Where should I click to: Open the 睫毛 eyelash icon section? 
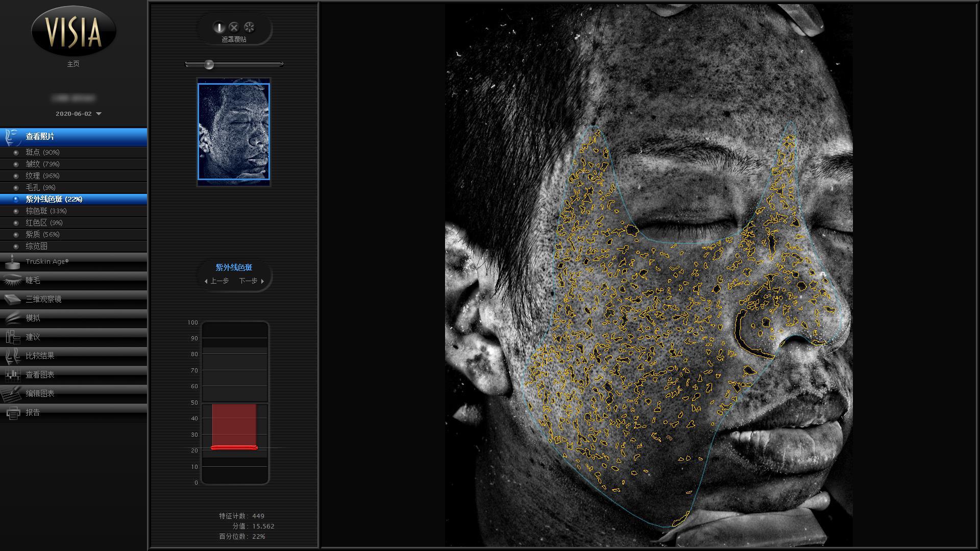point(12,280)
